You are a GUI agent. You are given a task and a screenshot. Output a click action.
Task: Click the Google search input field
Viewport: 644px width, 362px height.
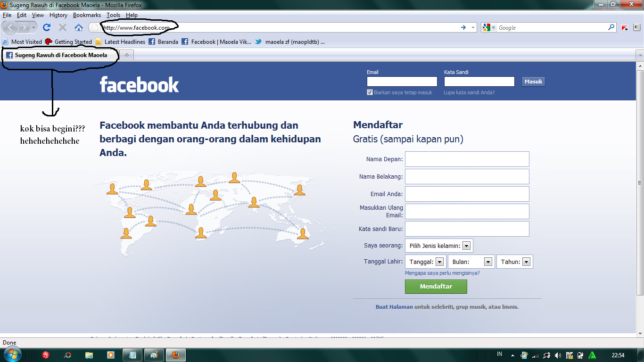pos(553,28)
